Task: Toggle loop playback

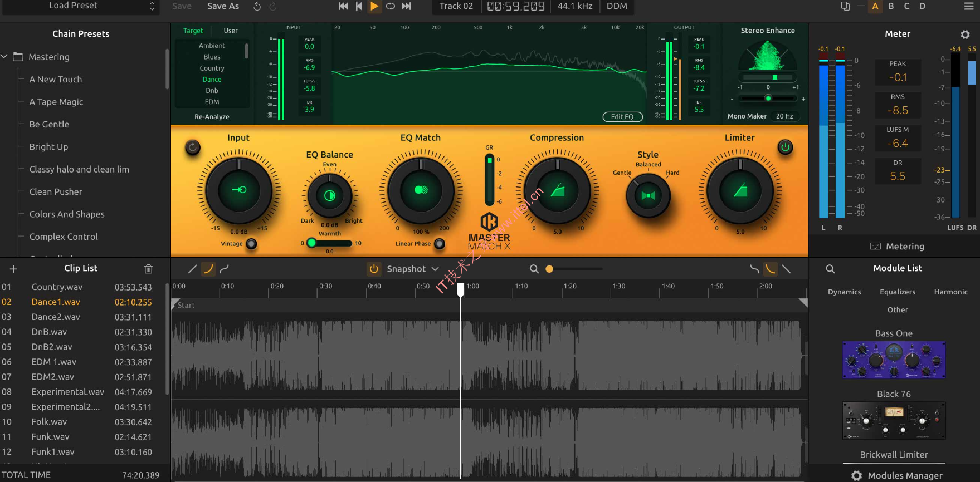Action: coord(391,6)
